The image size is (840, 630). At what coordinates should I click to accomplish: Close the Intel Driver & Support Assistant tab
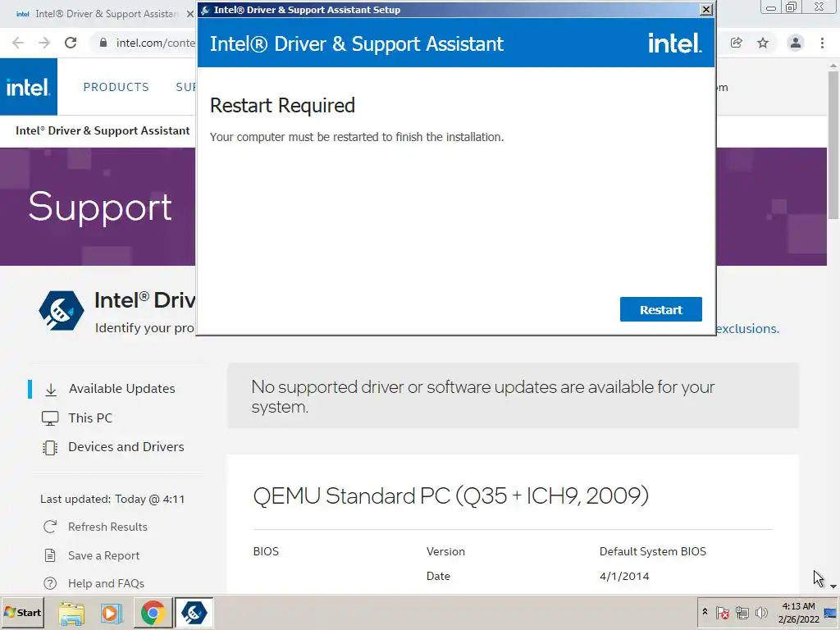[189, 14]
